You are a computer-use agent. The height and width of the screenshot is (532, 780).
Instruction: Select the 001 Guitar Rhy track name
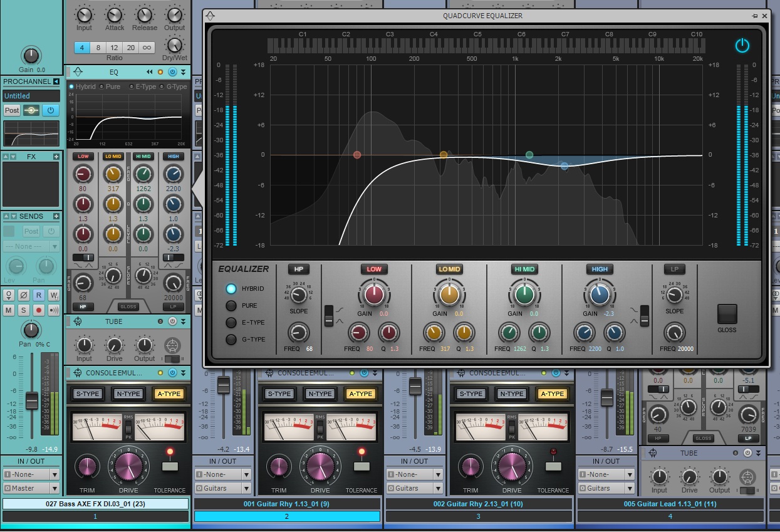click(x=286, y=503)
